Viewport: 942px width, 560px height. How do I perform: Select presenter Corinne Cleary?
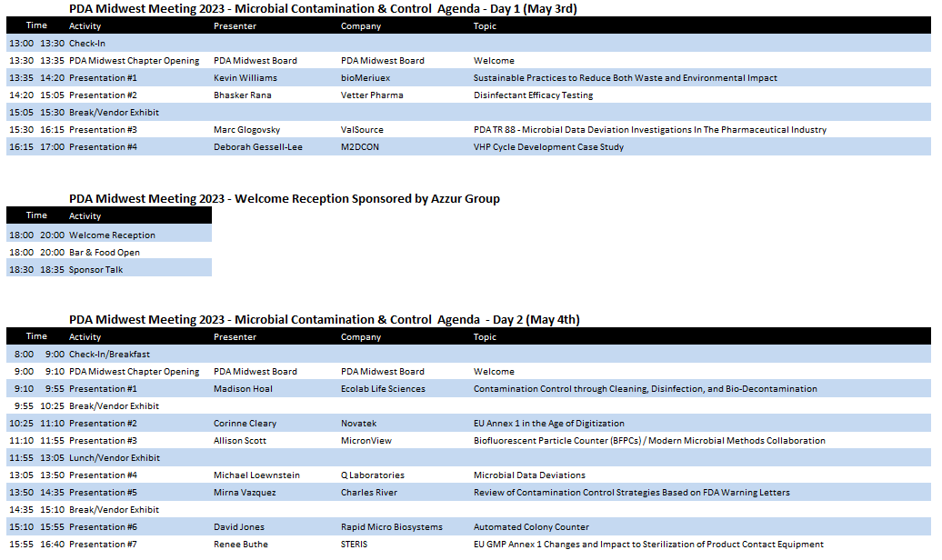[x=246, y=424]
